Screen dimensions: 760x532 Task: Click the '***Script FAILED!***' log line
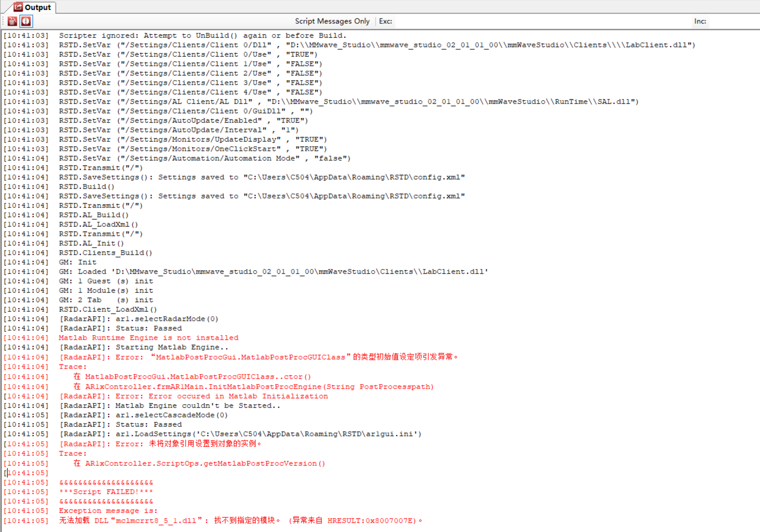(x=106, y=492)
